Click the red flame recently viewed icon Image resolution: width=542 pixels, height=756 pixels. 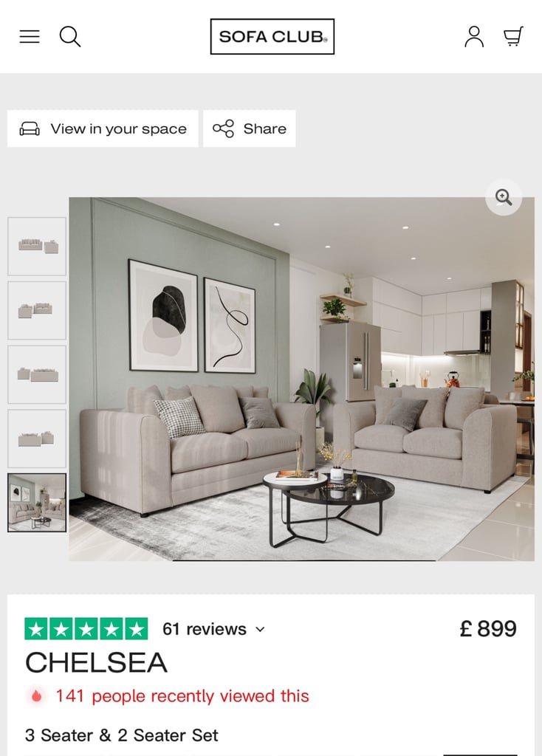(36, 696)
